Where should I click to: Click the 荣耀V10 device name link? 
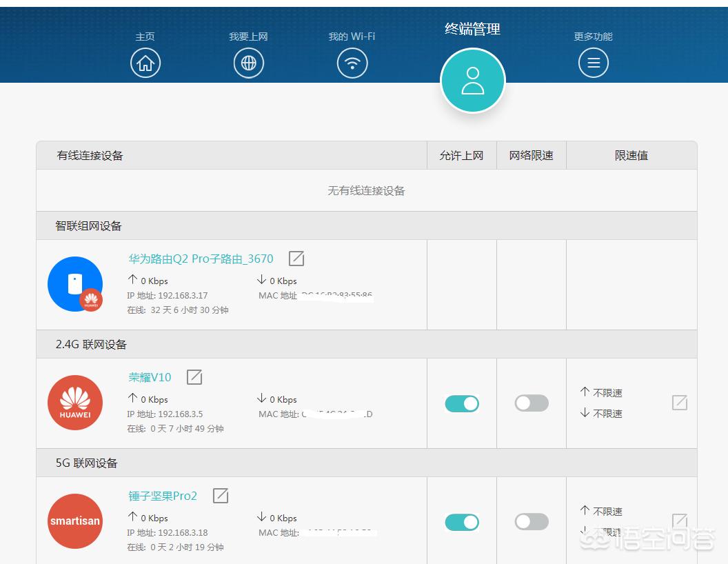click(150, 377)
